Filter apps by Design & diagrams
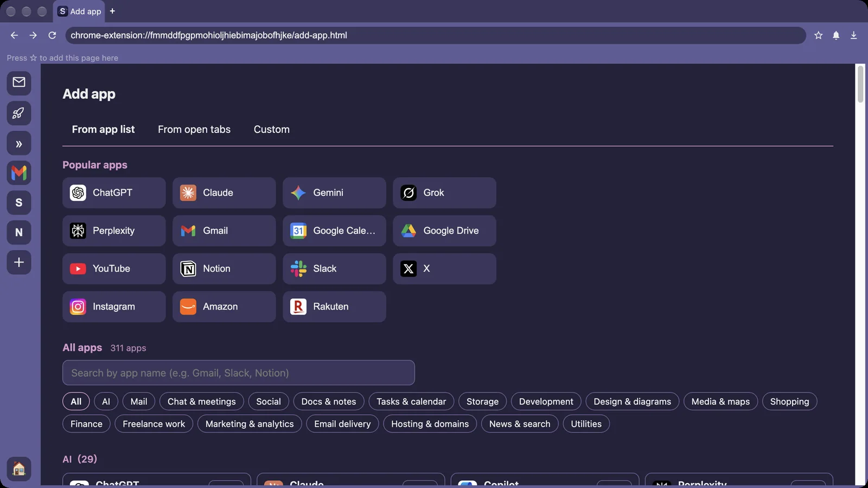Viewport: 868px width, 488px height. [632, 402]
